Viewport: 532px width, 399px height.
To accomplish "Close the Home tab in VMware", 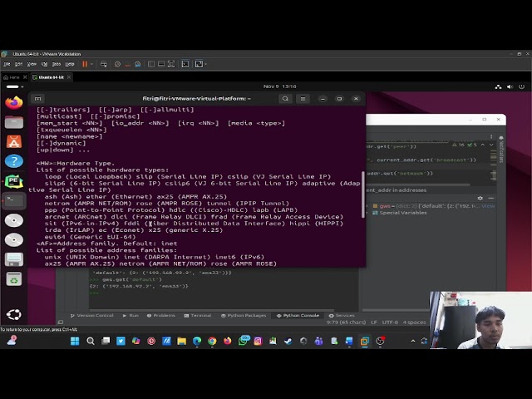I will coord(25,77).
